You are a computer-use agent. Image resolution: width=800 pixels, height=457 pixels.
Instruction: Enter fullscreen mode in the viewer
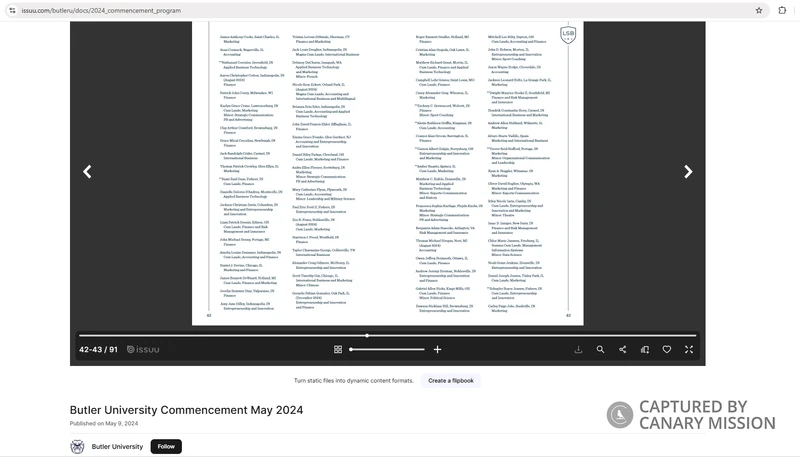click(688, 350)
